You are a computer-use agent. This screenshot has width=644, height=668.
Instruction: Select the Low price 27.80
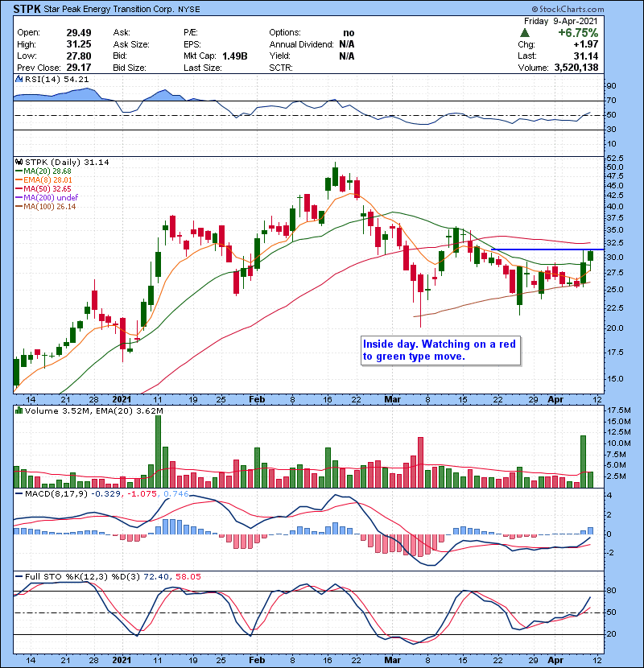pos(78,56)
